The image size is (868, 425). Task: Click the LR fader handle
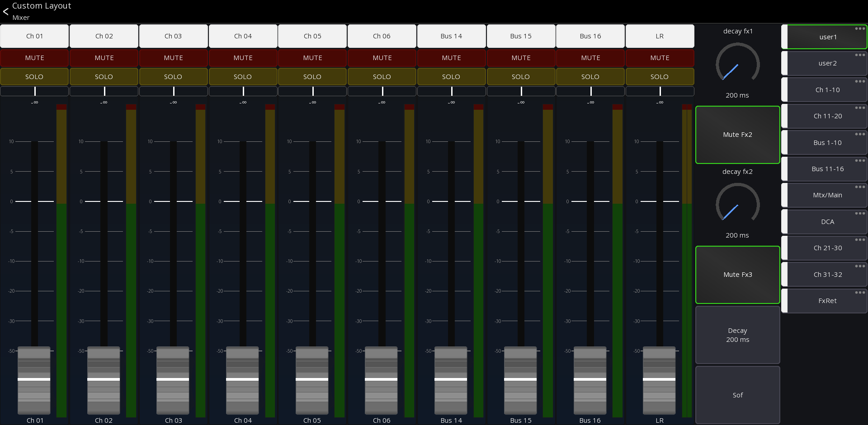pyautogui.click(x=659, y=380)
